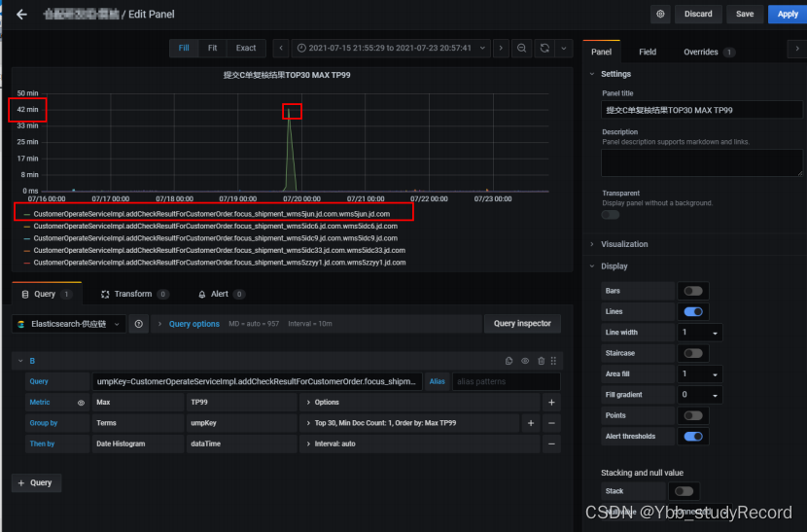
Task: Zoom out the time range
Action: pyautogui.click(x=521, y=48)
